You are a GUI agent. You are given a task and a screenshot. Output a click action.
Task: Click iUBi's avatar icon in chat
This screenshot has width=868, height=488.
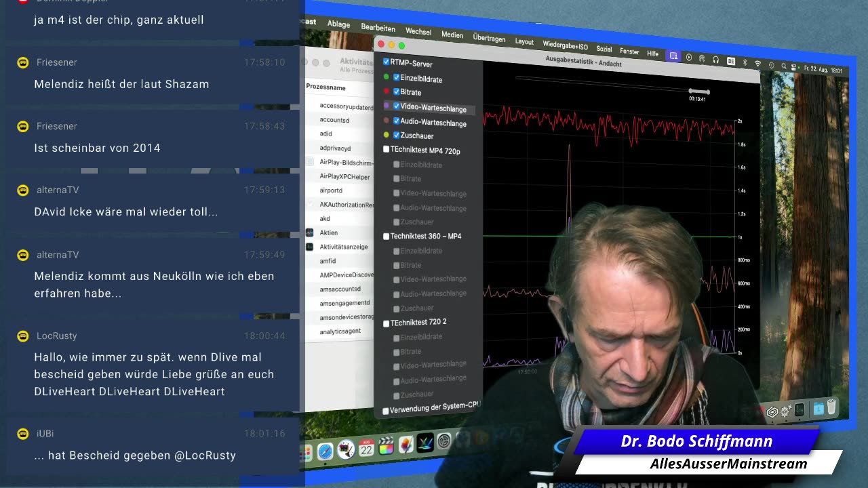point(23,433)
